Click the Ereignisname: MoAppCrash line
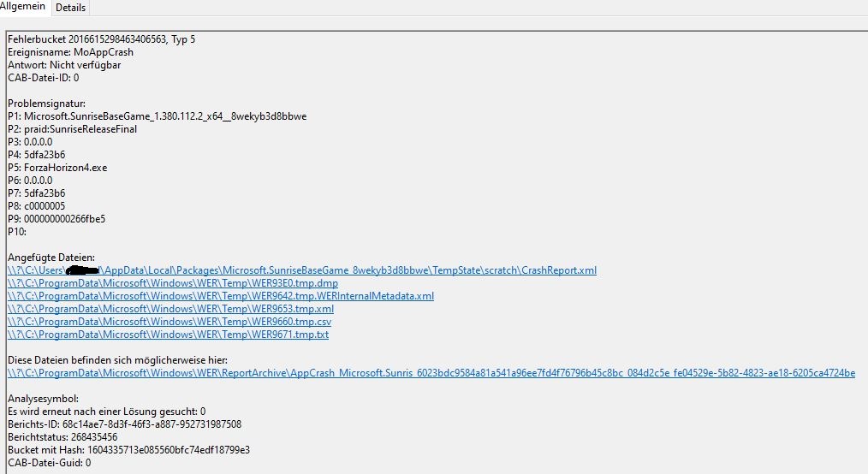868x474 pixels. click(x=70, y=52)
